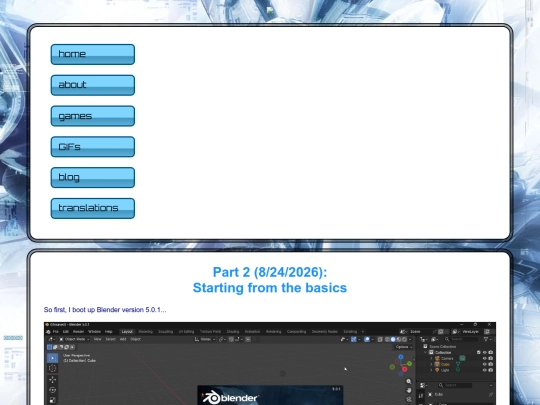Add a workspace with the plus icon
The image size is (540, 405).
tap(363, 332)
